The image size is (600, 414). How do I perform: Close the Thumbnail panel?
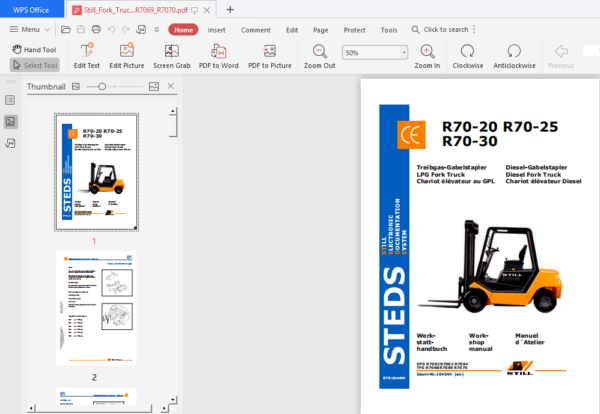point(171,86)
